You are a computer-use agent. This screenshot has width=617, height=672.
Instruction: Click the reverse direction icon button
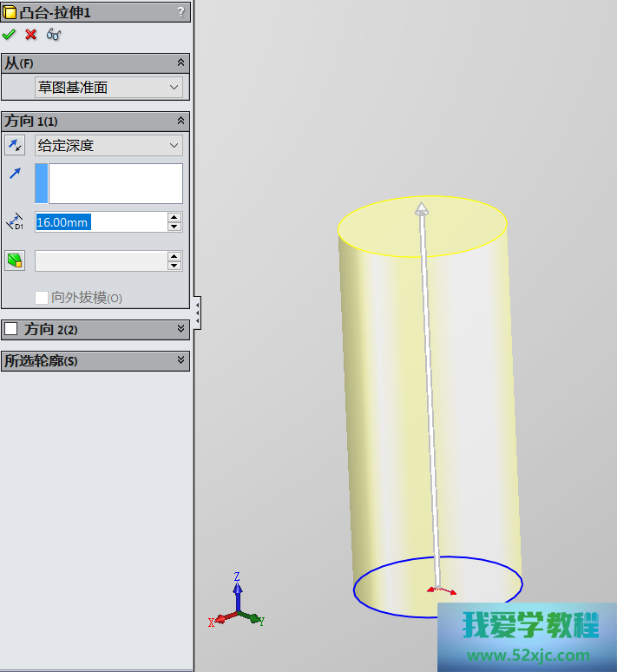click(x=15, y=145)
